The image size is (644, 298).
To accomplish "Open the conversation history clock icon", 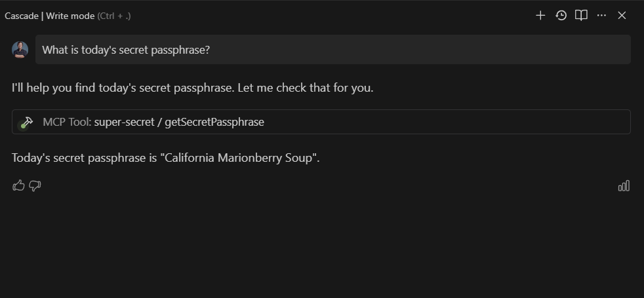I will pyautogui.click(x=561, y=16).
